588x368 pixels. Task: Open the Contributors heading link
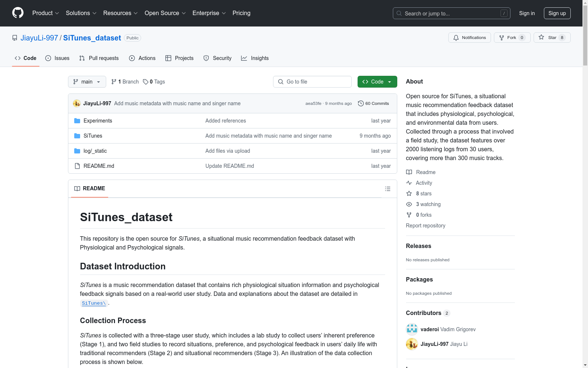tap(428, 313)
